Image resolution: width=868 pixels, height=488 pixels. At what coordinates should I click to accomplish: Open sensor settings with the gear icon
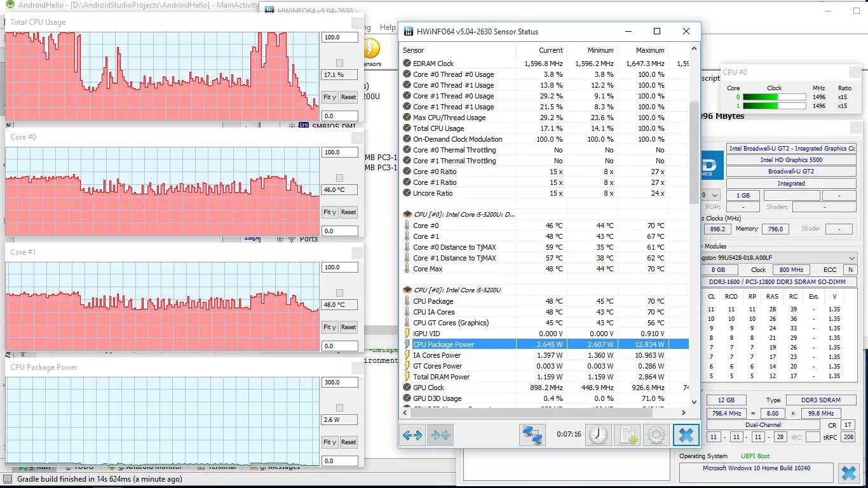(656, 435)
